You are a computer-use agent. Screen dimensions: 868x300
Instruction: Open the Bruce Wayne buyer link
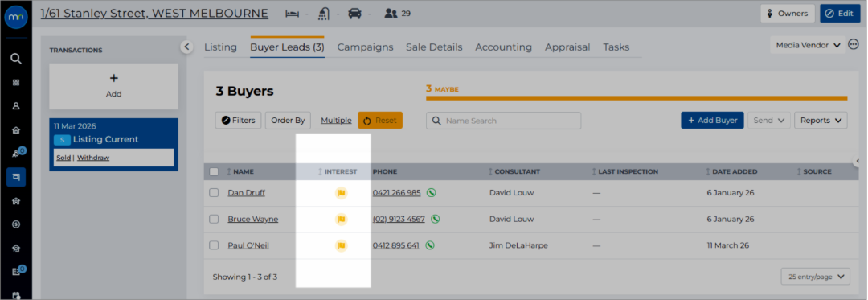tap(253, 220)
